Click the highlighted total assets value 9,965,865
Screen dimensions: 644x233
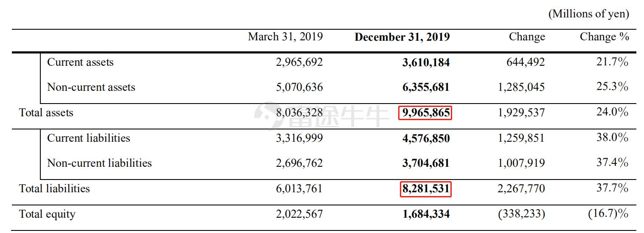point(425,113)
